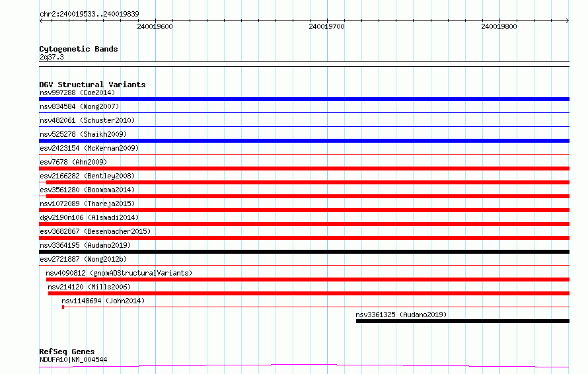
Task: Click variant label esv2721887 (Wong2012b)
Action: coord(83,259)
